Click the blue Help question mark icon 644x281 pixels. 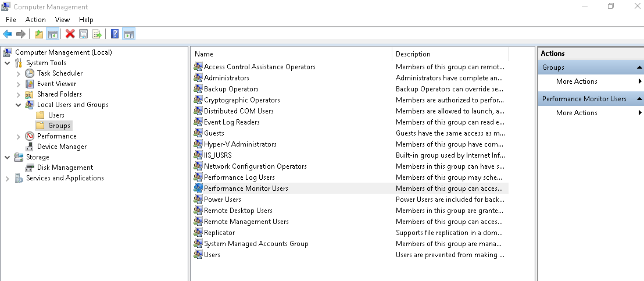click(x=115, y=34)
